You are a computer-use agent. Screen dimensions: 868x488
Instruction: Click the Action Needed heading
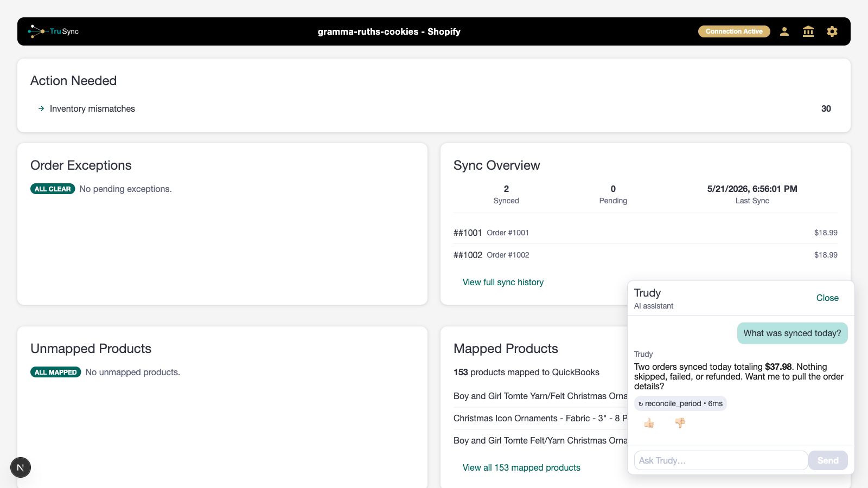73,81
